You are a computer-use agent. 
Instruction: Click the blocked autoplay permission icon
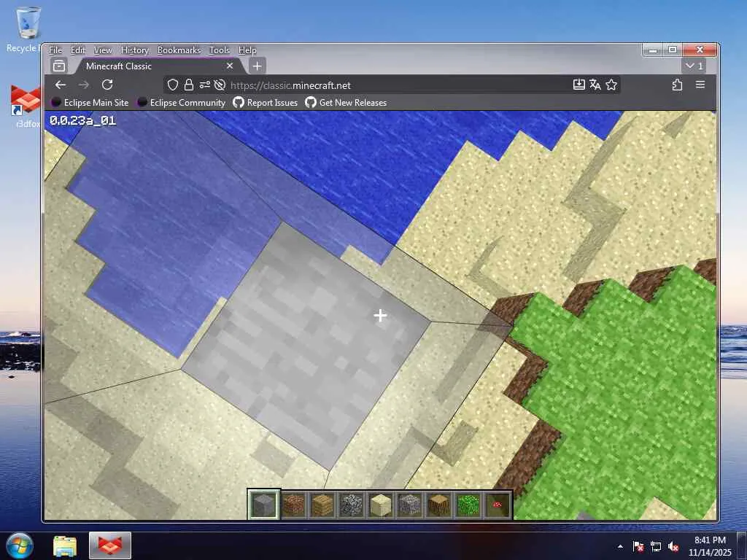tap(220, 85)
